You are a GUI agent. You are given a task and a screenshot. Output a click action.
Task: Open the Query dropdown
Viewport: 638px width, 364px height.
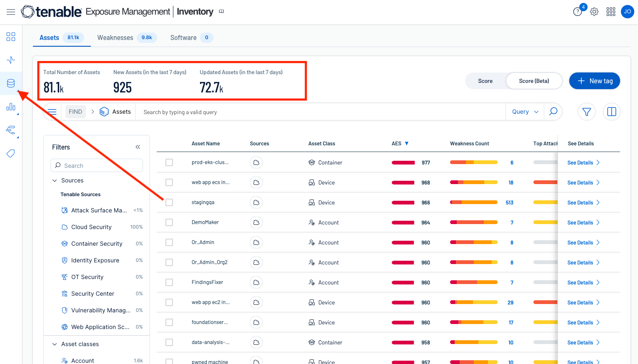click(525, 112)
